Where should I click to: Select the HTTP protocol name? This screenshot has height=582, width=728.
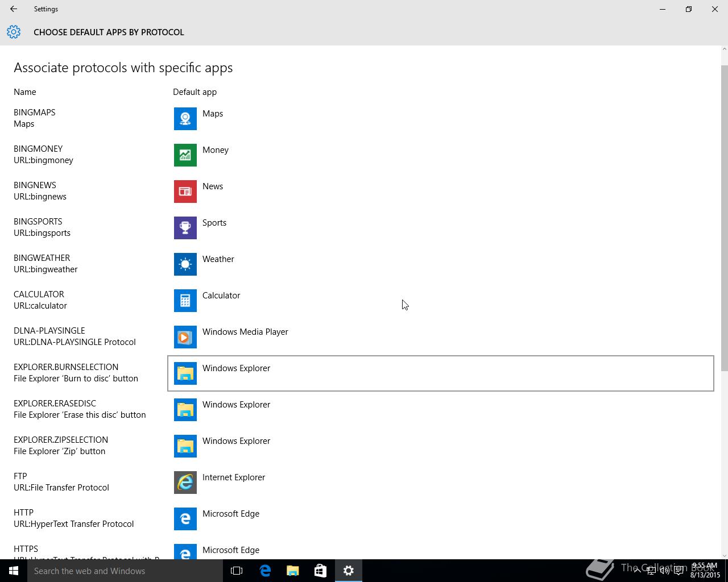23,513
